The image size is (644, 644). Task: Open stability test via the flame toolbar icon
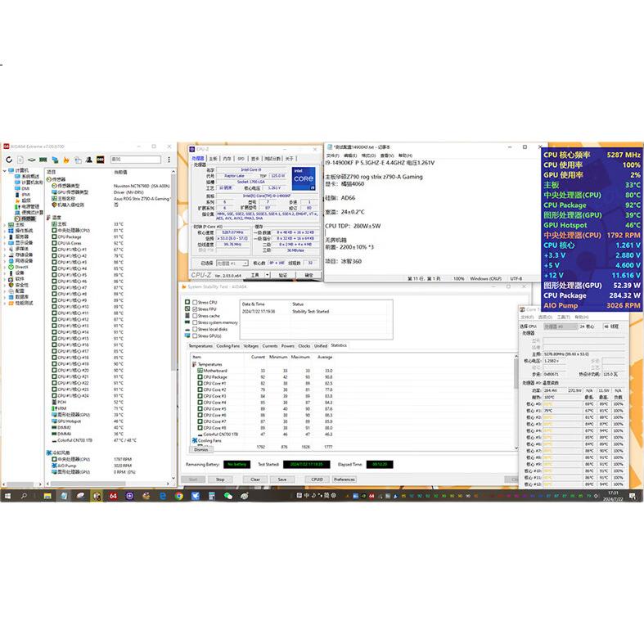click(x=66, y=160)
